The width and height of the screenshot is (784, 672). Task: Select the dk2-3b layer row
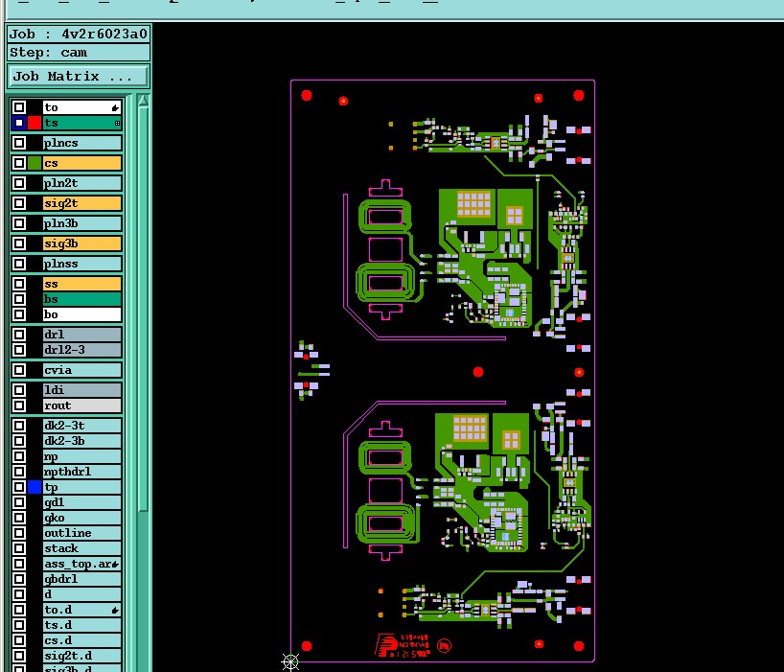coord(82,441)
